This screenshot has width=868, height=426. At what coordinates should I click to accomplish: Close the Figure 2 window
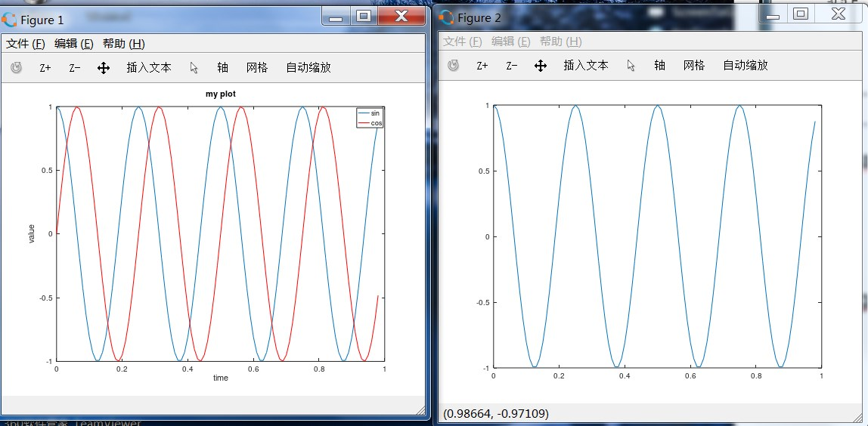pos(839,15)
